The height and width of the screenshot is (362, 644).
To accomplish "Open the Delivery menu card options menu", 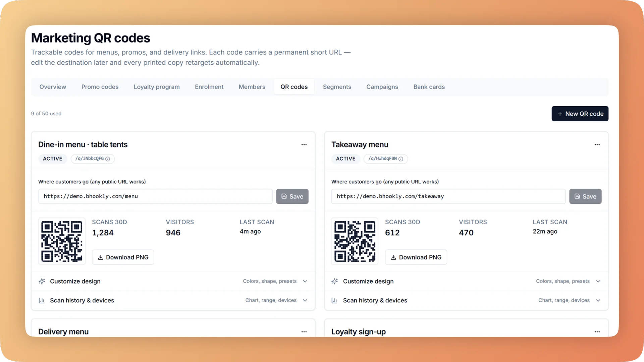I will click(304, 332).
